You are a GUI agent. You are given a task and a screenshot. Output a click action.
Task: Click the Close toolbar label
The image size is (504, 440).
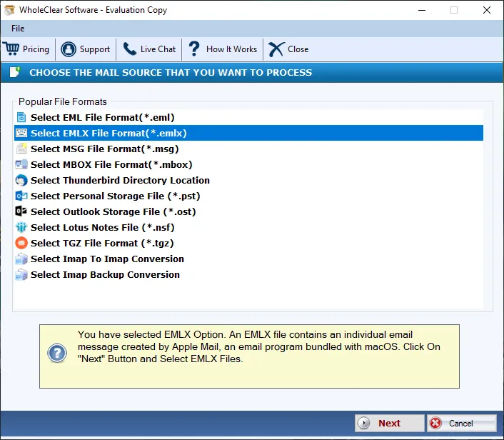click(x=298, y=49)
